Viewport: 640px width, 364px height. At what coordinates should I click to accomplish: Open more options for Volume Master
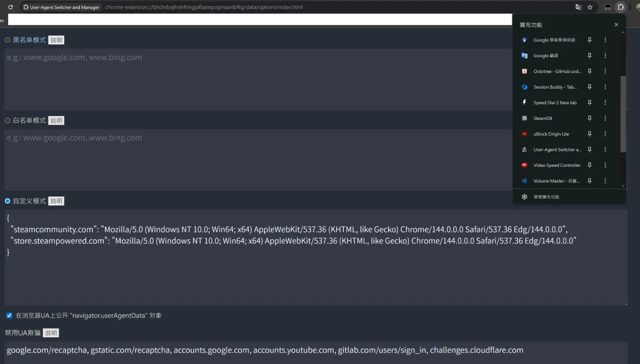(x=605, y=181)
